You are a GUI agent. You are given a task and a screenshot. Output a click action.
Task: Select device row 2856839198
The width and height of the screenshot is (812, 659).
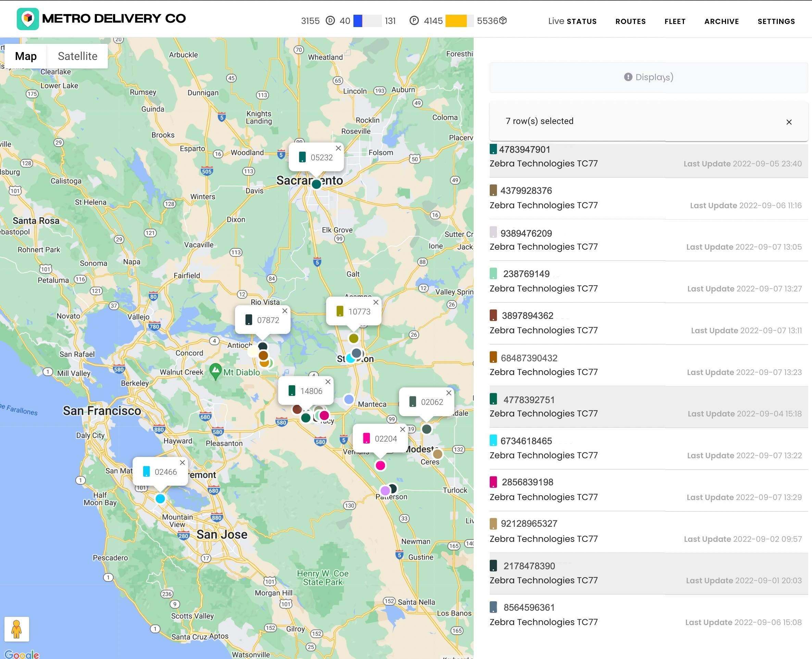click(x=648, y=490)
